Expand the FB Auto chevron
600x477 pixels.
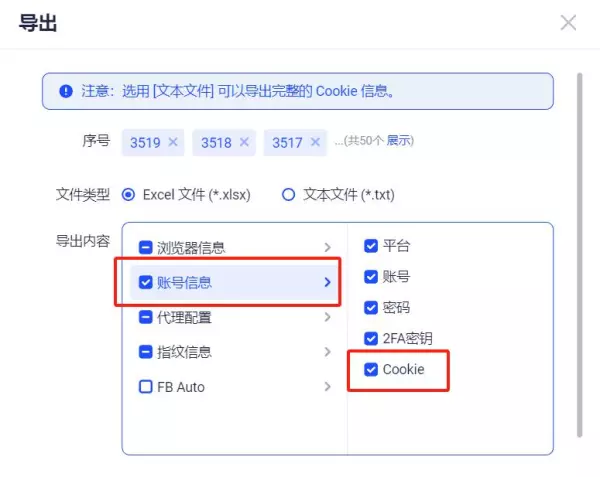(327, 387)
